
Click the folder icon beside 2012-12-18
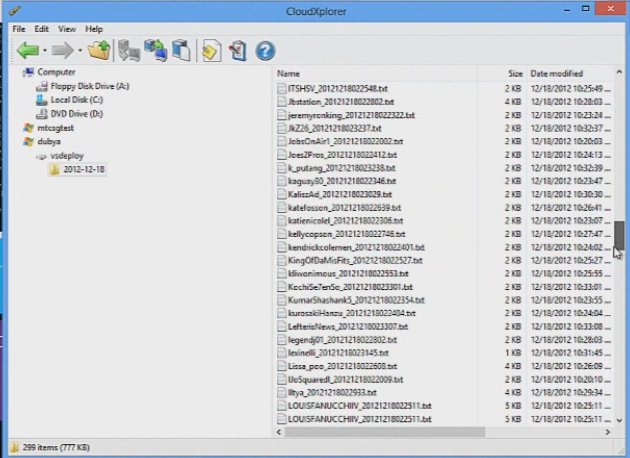(54, 170)
